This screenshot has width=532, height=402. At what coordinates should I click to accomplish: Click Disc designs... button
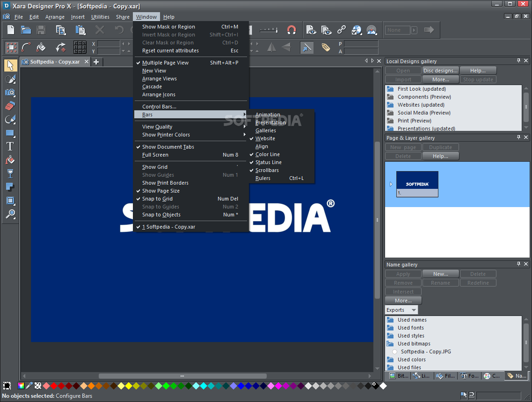click(440, 71)
